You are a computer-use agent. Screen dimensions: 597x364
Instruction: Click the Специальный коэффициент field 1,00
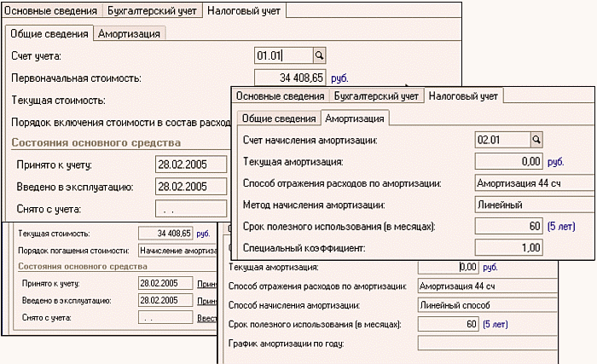click(x=509, y=248)
